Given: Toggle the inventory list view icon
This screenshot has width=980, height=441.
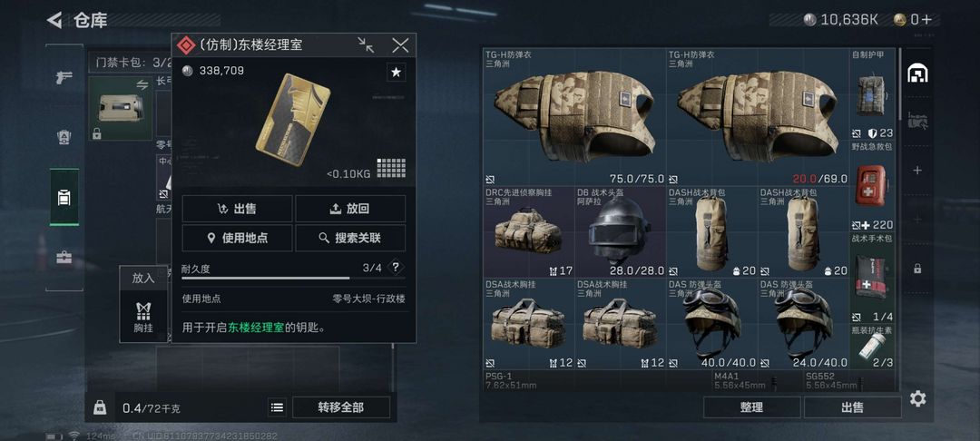Looking at the screenshot, I should point(278,408).
